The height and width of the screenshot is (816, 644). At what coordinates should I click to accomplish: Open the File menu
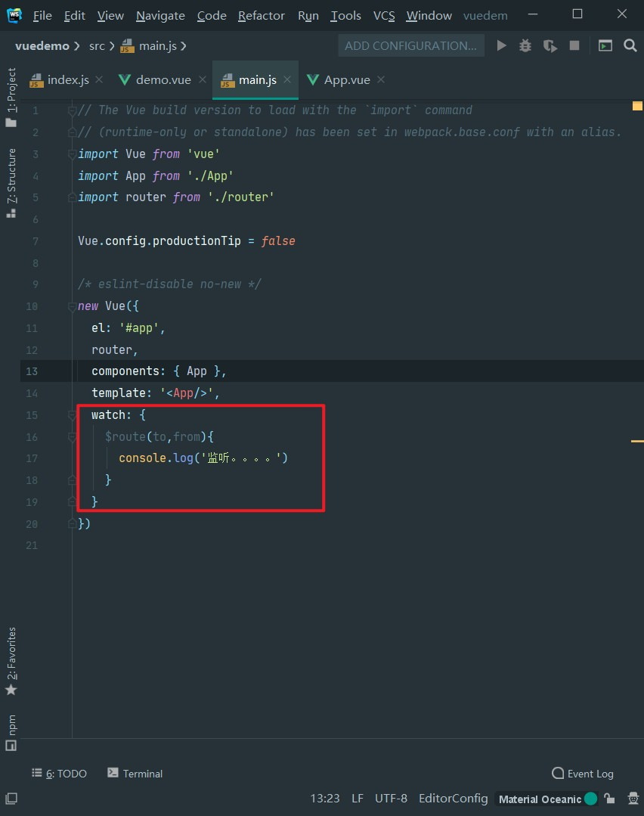(x=42, y=16)
